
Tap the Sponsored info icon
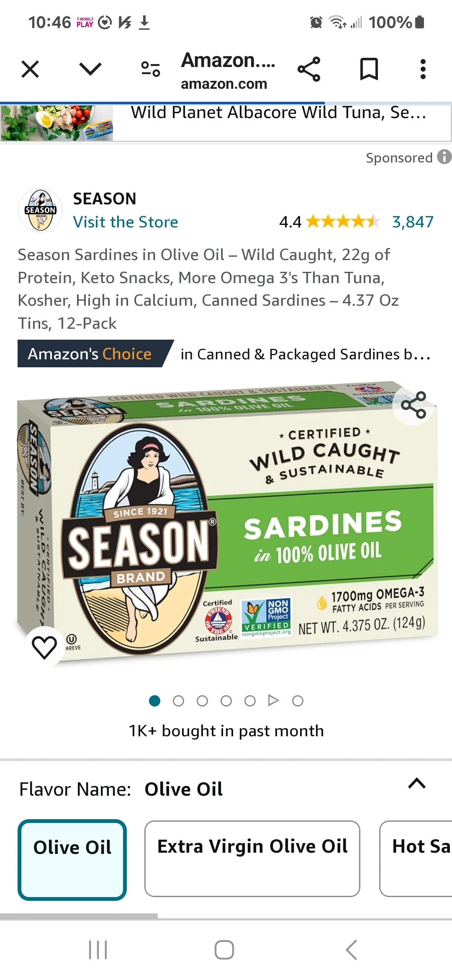pos(444,157)
